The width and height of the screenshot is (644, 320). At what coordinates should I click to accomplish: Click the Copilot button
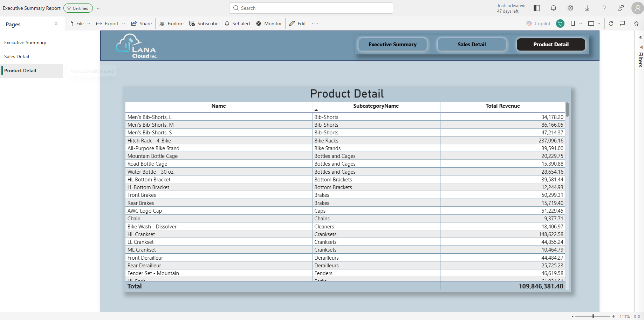[539, 24]
